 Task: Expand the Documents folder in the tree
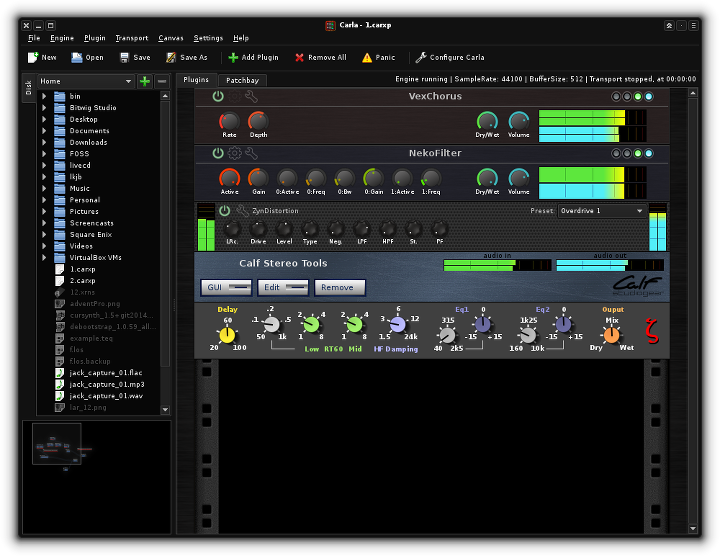pyautogui.click(x=44, y=131)
